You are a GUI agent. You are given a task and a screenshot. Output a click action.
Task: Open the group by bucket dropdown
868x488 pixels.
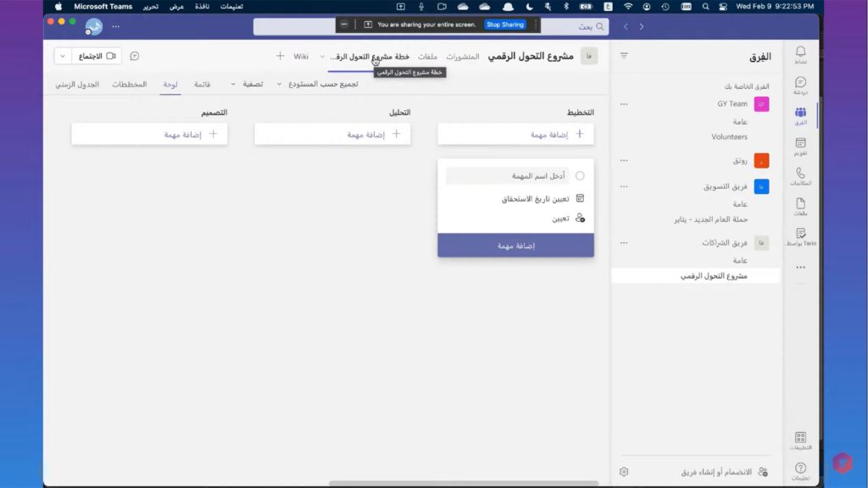point(318,84)
